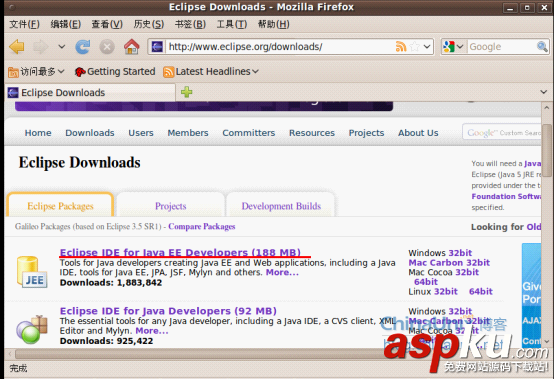This screenshot has width=554, height=379.
Task: Open the window menu icon in the title bar
Action: 13,7
